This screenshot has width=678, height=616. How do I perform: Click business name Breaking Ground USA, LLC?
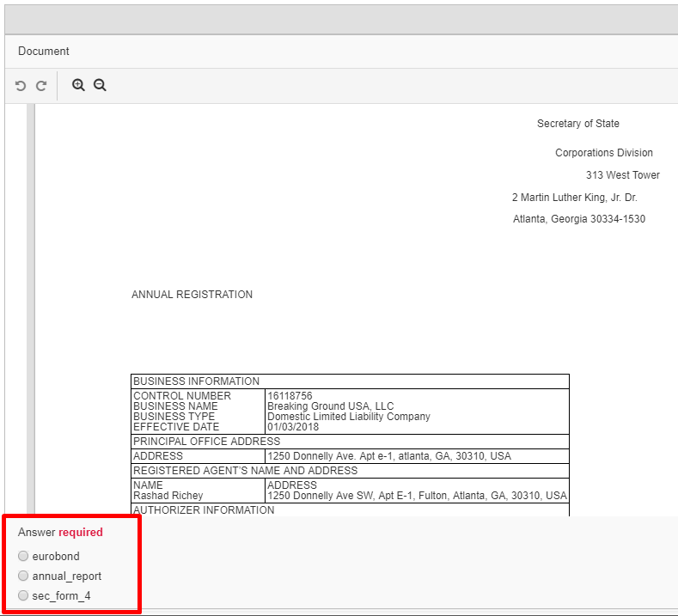click(330, 406)
